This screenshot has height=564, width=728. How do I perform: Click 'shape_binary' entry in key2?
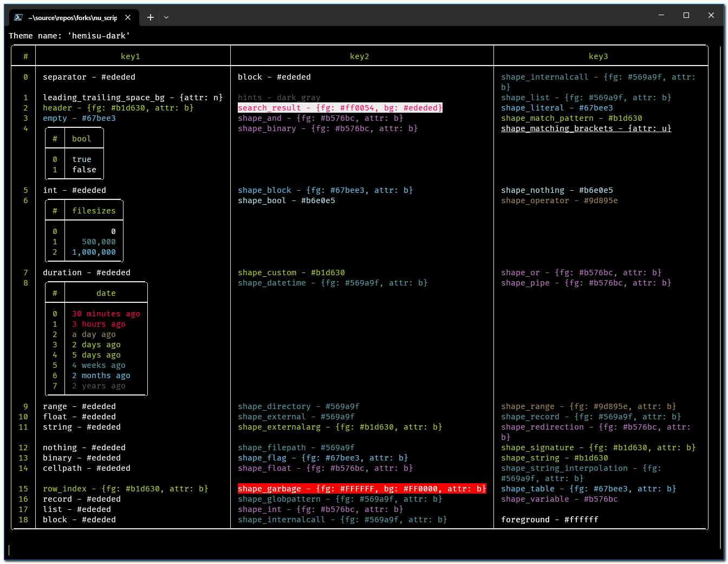[x=328, y=128]
